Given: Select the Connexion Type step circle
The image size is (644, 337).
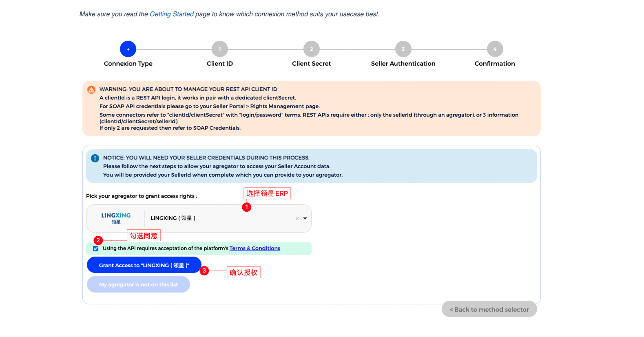Looking at the screenshot, I should [128, 49].
